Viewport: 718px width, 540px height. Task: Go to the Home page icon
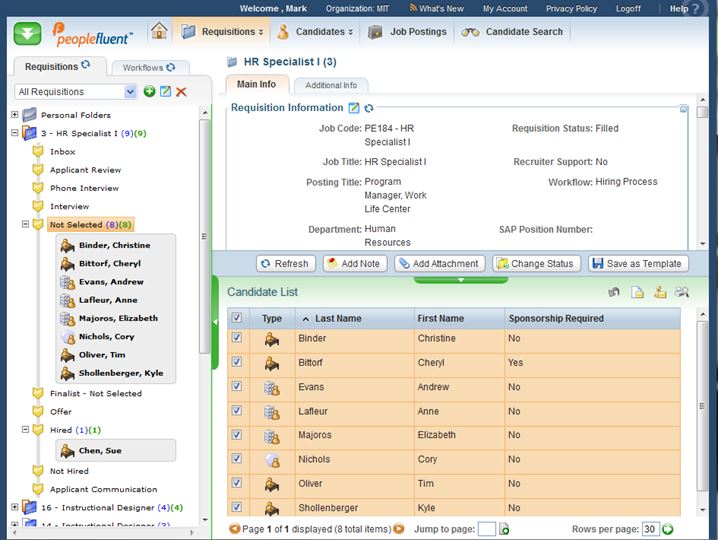159,31
